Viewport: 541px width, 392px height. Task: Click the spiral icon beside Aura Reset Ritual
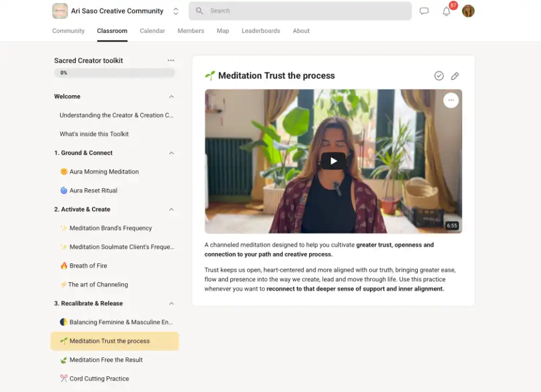coord(64,190)
